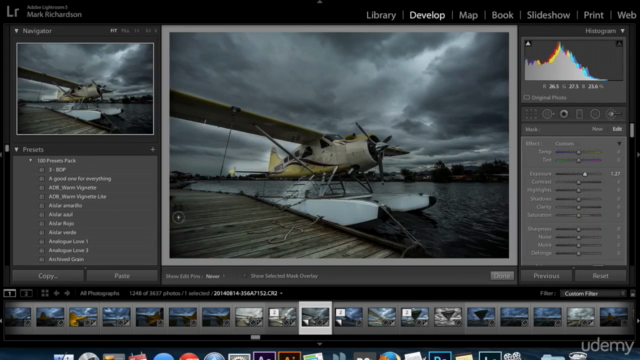The image size is (640, 360).
Task: Switch to the Print module
Action: click(x=593, y=15)
